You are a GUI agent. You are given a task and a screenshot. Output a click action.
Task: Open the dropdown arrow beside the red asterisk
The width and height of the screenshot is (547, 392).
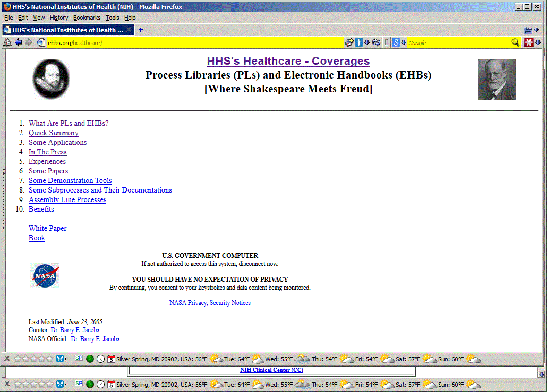pos(537,42)
